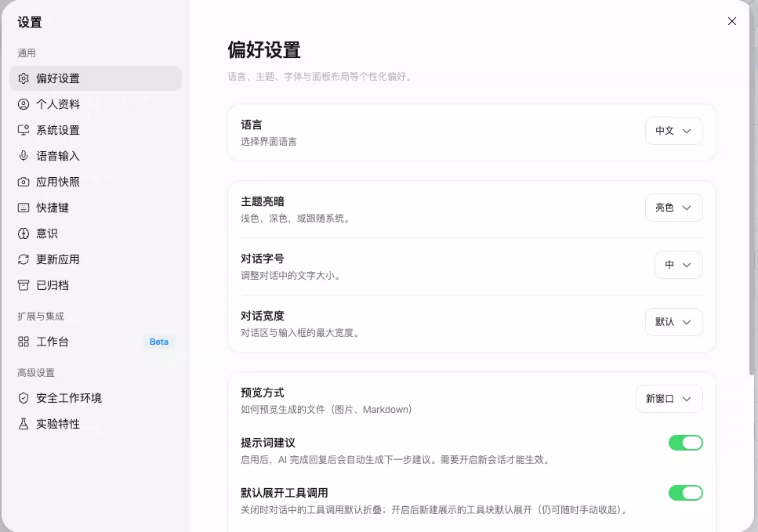
Task: Open 实验特性 settings
Action: pos(96,424)
